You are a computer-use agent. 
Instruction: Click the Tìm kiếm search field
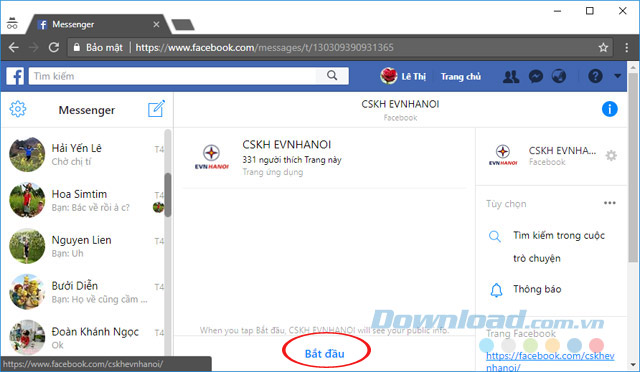[x=173, y=76]
